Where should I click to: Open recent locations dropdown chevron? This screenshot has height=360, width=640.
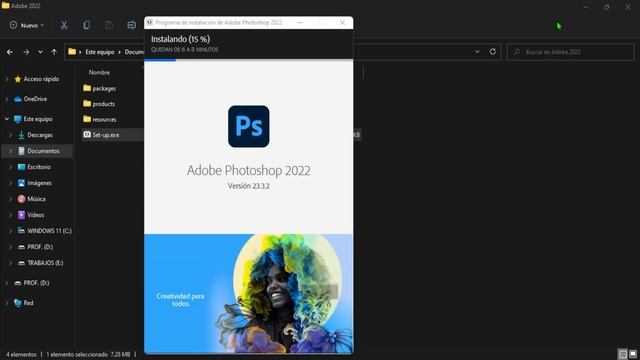(40, 52)
